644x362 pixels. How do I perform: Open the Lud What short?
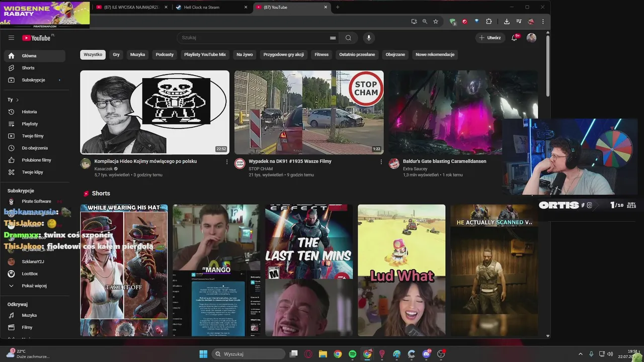click(x=401, y=270)
